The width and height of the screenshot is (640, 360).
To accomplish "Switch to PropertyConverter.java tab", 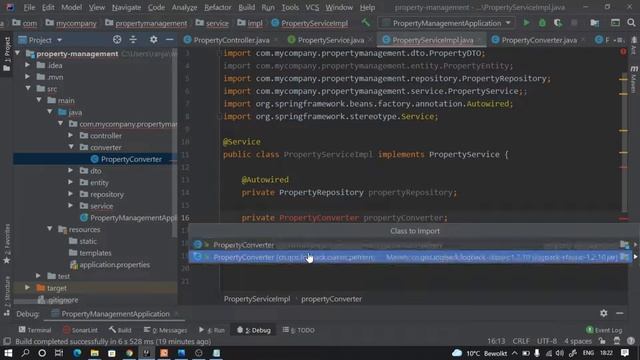I will pyautogui.click(x=539, y=40).
